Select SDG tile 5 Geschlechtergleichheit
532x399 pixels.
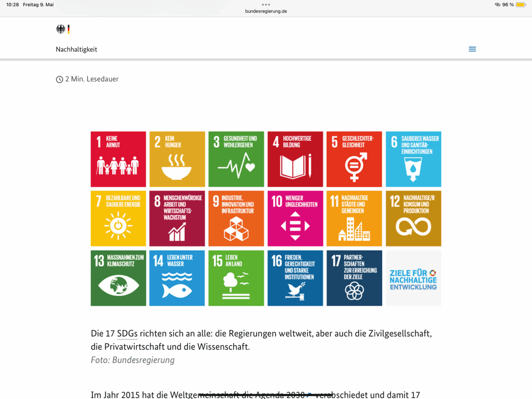pos(354,159)
